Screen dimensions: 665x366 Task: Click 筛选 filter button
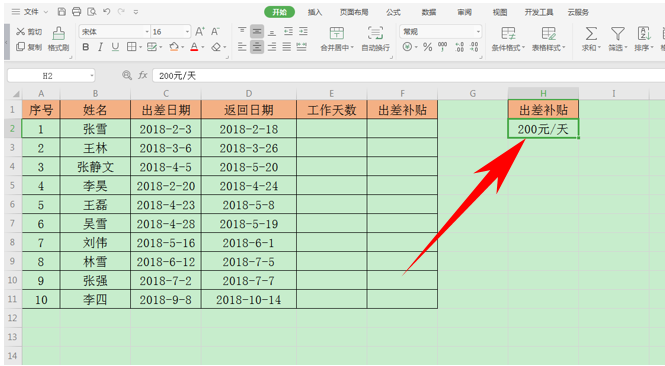618,39
